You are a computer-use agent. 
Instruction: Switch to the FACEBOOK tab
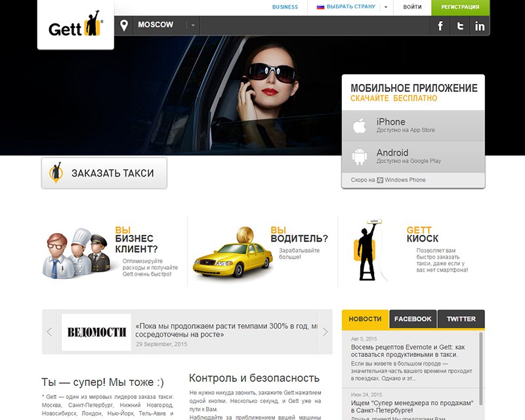point(413,319)
